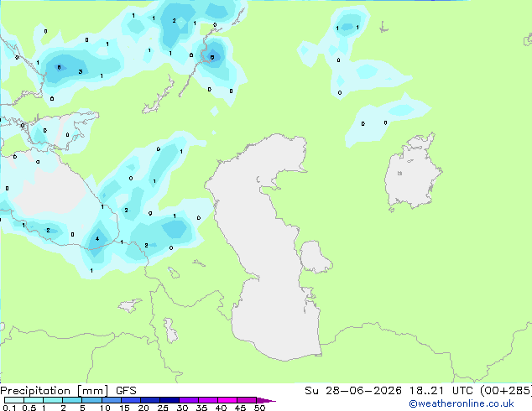This screenshot has width=532, height=411.
Task: Click the 0.1–0.5 mm legend swatch
Action: coord(14,400)
